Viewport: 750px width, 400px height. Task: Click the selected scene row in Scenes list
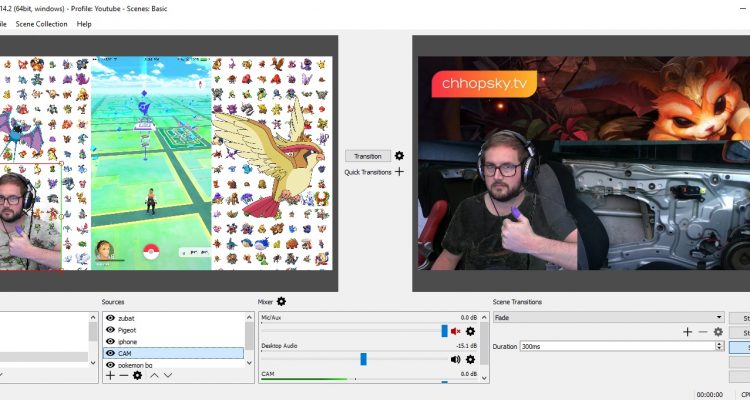(x=44, y=357)
